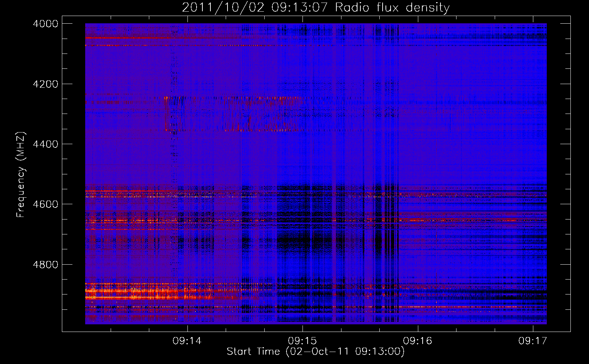Click the 09:16 time axis label
589x364 pixels.
coord(418,341)
